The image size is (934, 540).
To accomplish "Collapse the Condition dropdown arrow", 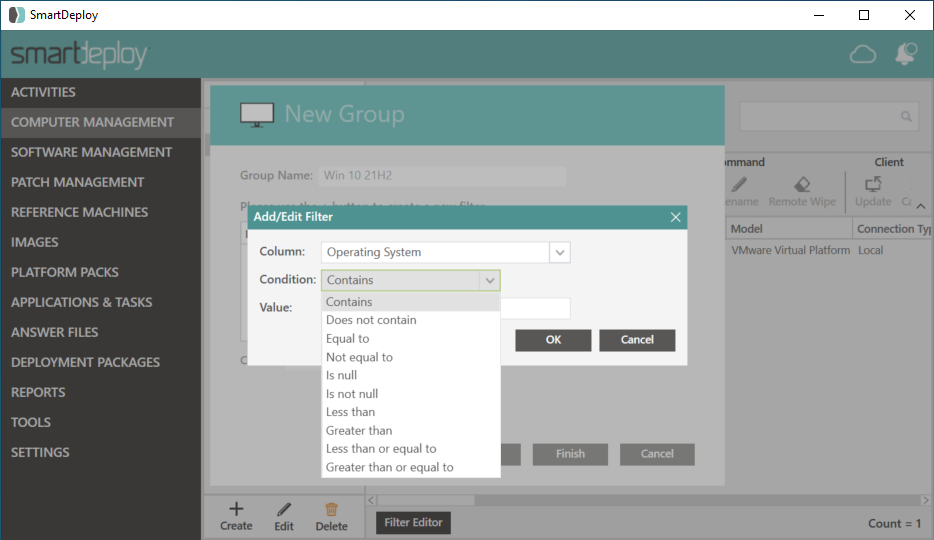I will [490, 280].
